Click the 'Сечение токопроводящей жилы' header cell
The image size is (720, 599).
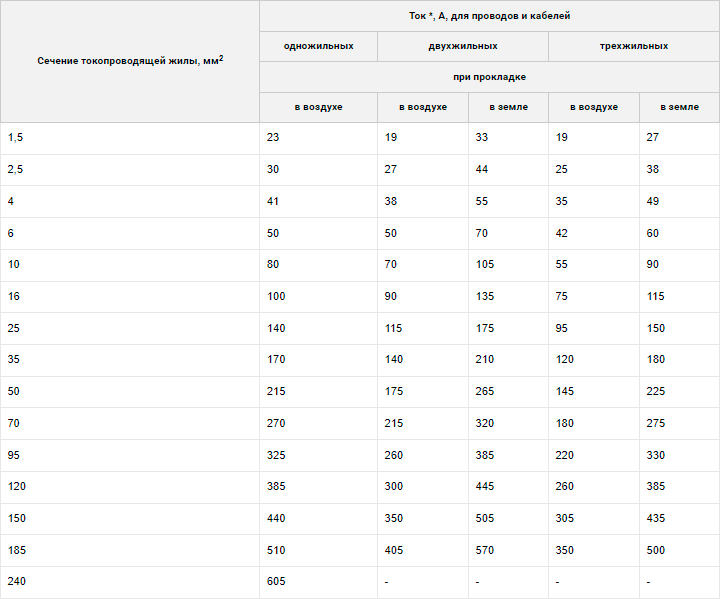[x=130, y=62]
